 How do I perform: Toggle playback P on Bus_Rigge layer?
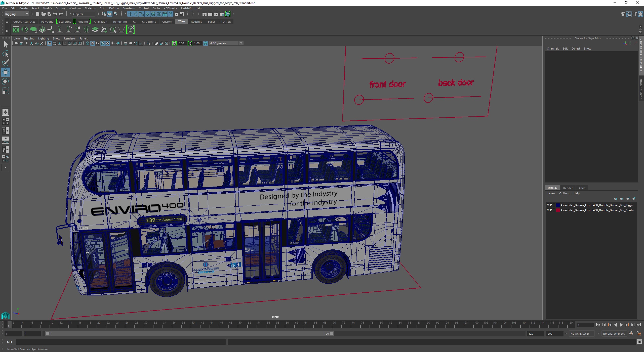551,205
